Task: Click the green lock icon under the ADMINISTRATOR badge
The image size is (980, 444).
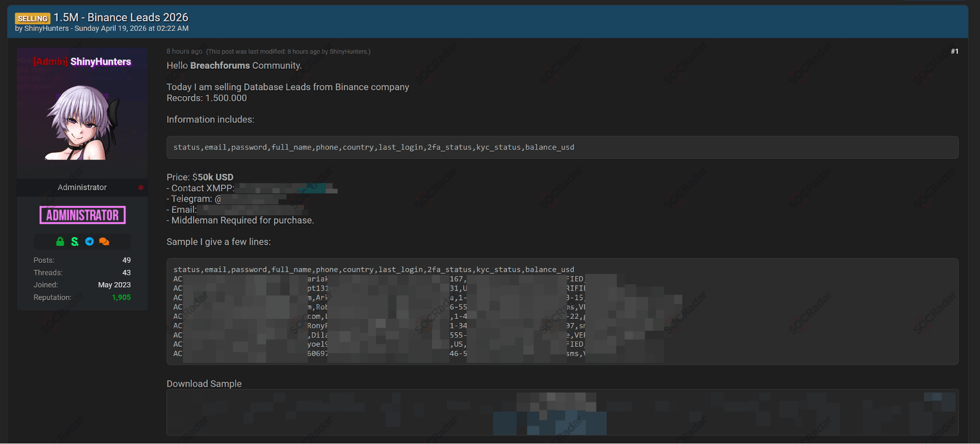Action: tap(60, 241)
